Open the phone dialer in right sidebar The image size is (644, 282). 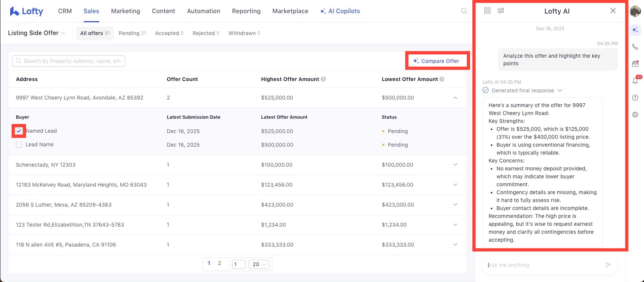[x=635, y=47]
